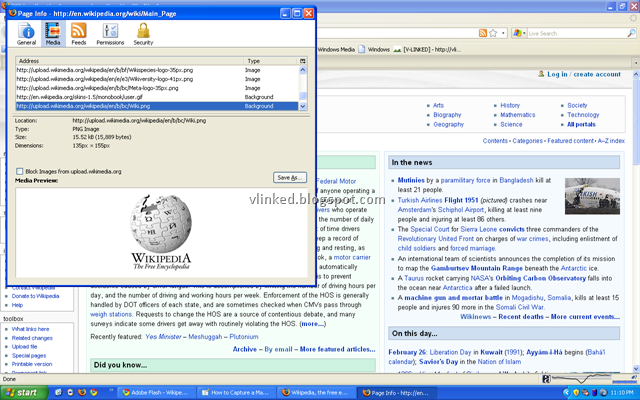640x400 pixels.
Task: Click the status bar icon beside the graph
Action: (x=546, y=379)
